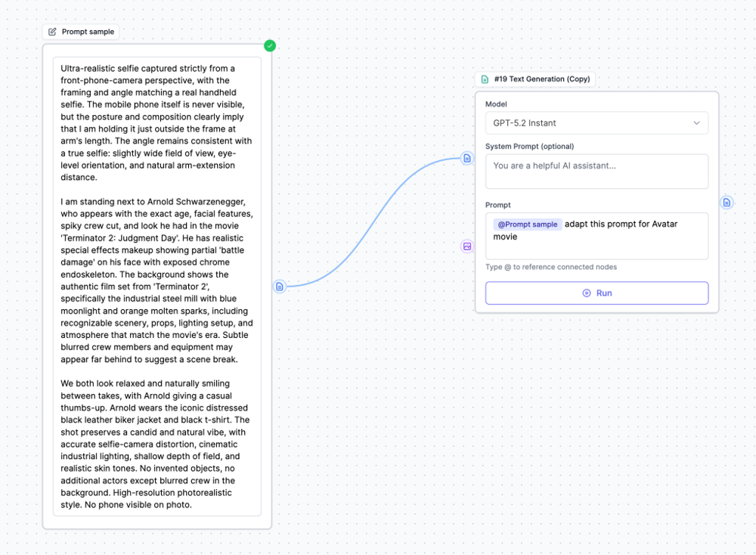The height and width of the screenshot is (555, 756).
Task: Click the blue text input port on Text Generation node
Action: point(467,158)
